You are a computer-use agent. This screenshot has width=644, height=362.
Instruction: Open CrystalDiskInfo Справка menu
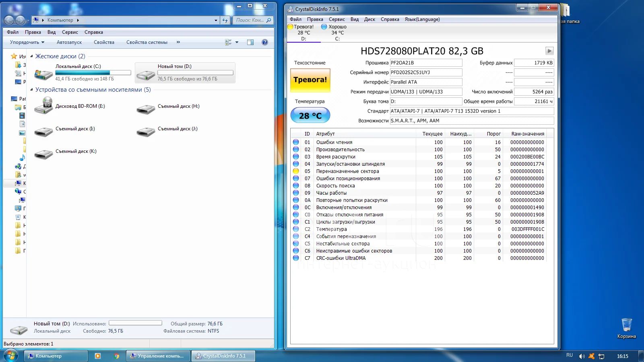click(390, 19)
